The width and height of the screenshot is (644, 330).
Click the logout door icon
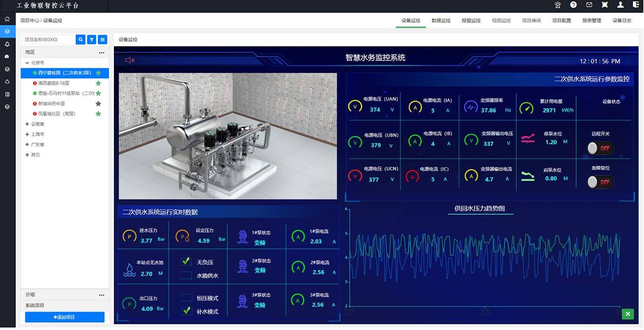click(x=636, y=5)
